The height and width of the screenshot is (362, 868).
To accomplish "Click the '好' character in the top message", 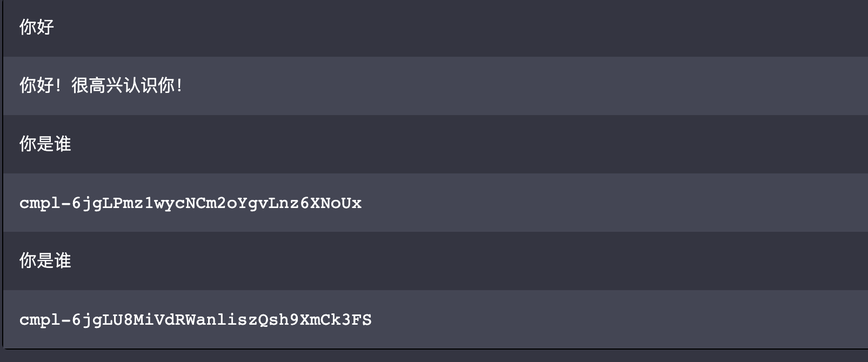I will (x=45, y=27).
